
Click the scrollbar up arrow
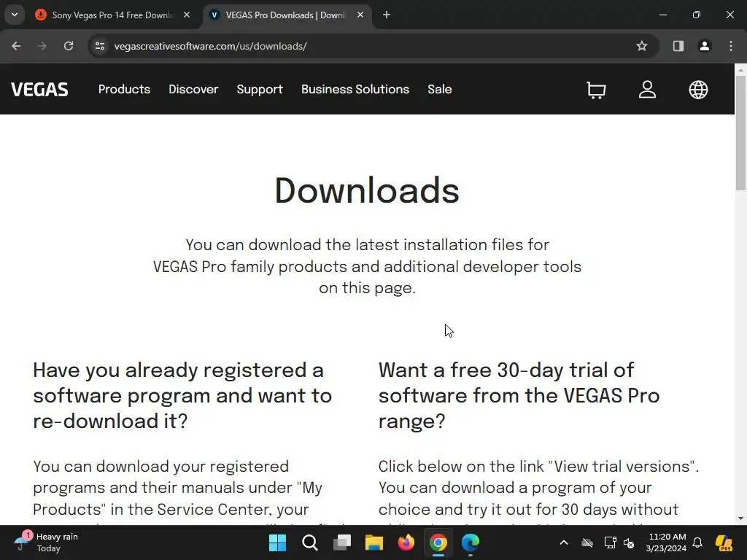(740, 70)
